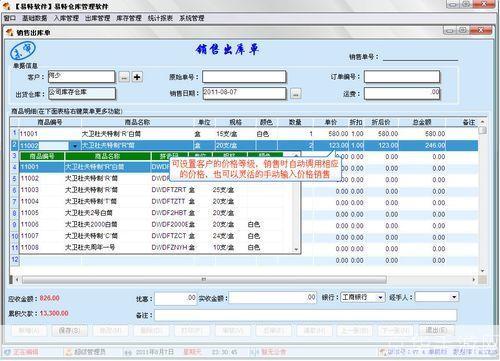500x361 pixels.
Task: Open the 基础数据 menu
Action: [35, 18]
